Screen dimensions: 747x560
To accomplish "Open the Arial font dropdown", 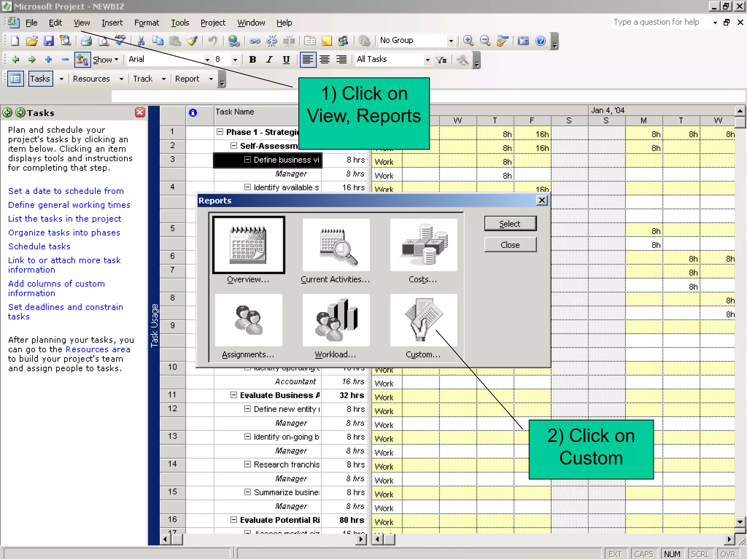I will click(x=207, y=60).
